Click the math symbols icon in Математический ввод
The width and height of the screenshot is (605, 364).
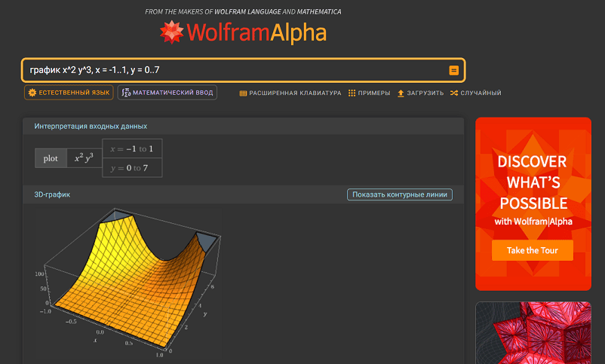[126, 93]
